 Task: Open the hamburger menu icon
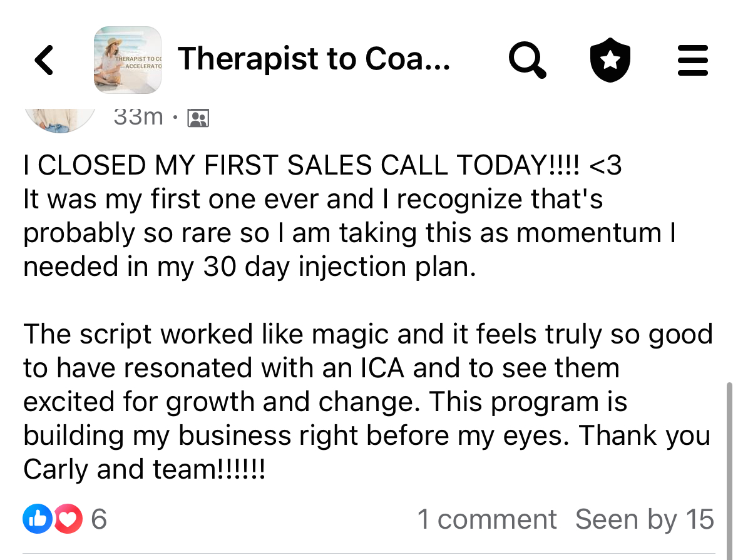point(693,60)
